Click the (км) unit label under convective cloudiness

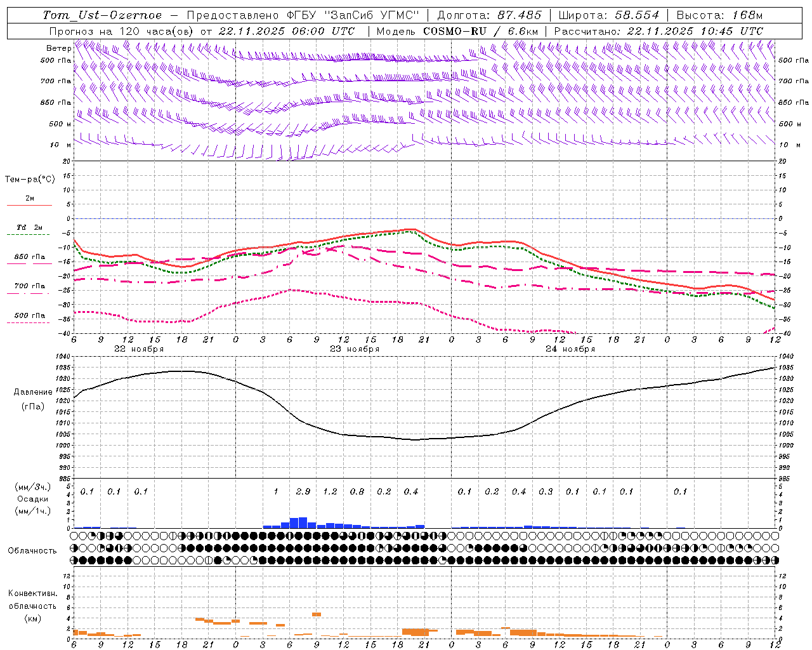(32, 618)
